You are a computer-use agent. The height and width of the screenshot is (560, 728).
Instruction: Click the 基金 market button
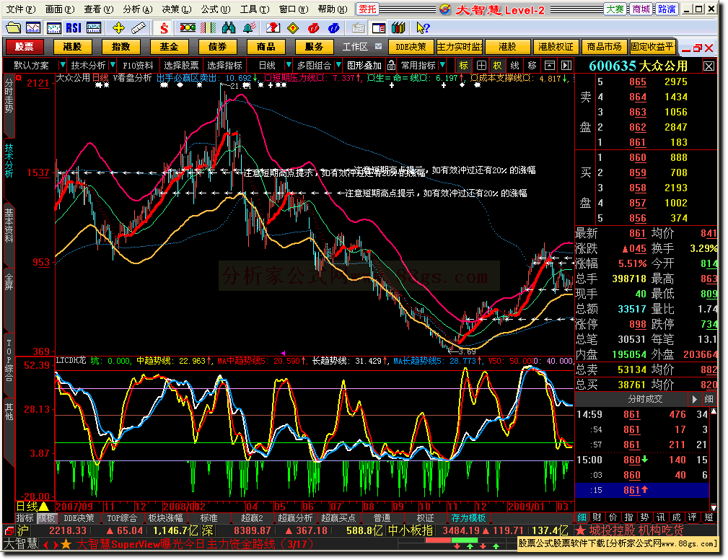click(169, 46)
